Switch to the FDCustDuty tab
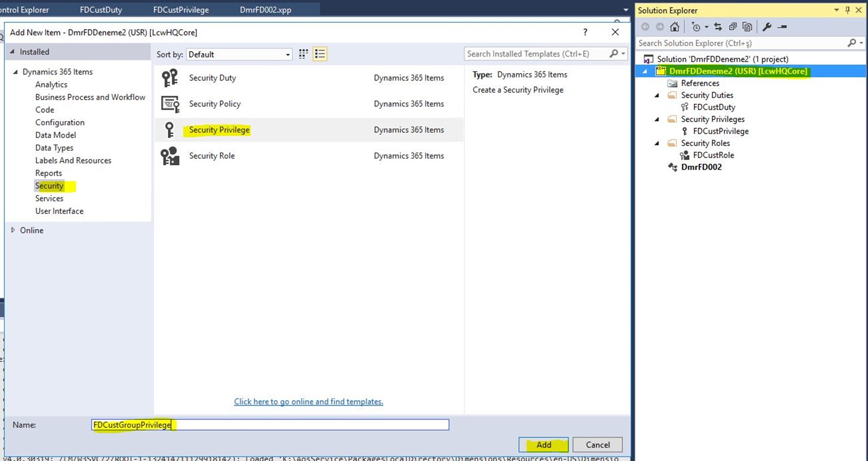The width and height of the screenshot is (868, 461). point(101,10)
